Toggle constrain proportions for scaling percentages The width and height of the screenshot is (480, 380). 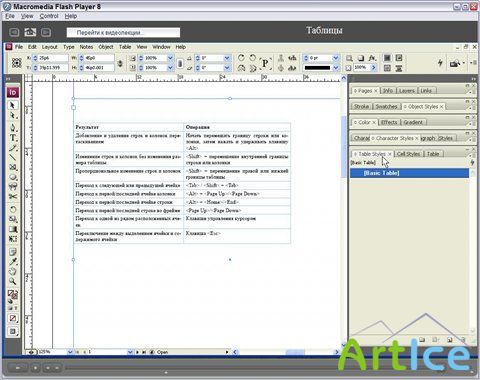[x=180, y=63]
